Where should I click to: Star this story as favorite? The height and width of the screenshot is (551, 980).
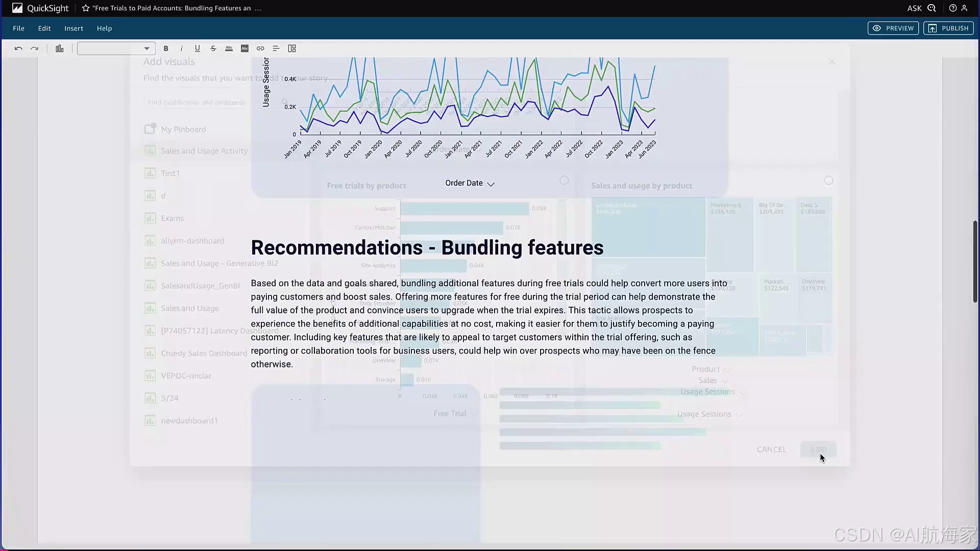86,8
